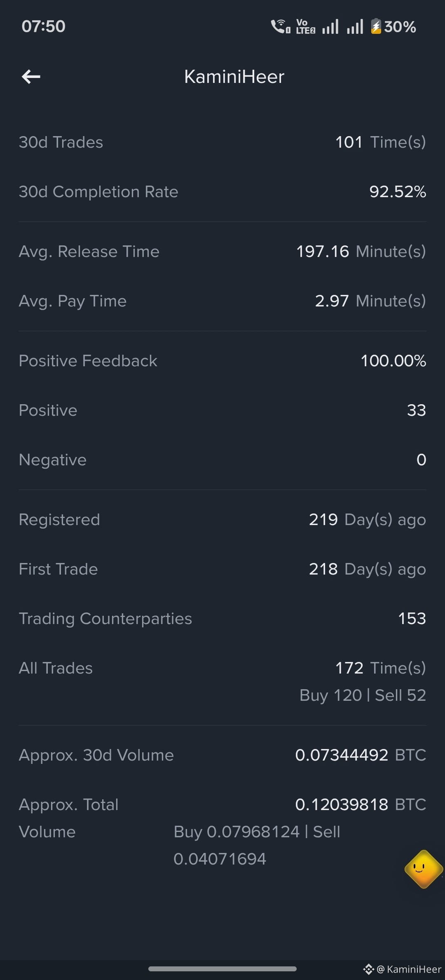
Task: Tap the All Trades 172 Time(s) value
Action: pos(380,668)
